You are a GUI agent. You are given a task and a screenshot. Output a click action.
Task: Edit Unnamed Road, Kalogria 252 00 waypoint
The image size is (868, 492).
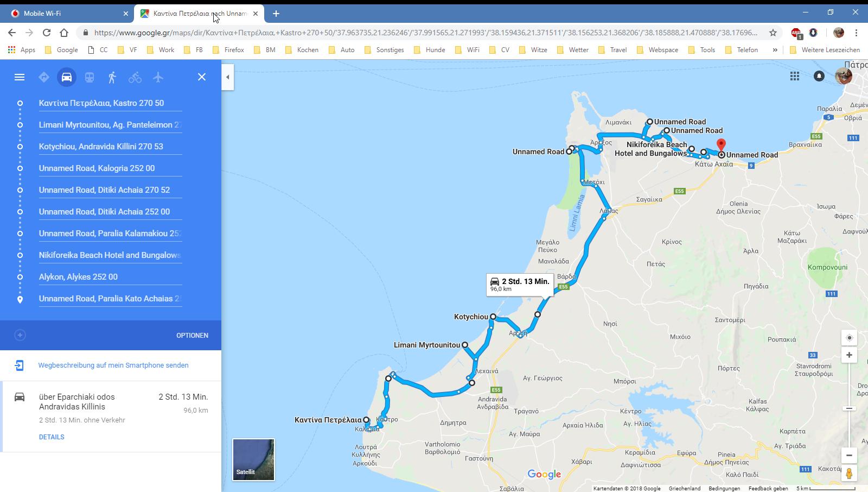[x=110, y=168]
